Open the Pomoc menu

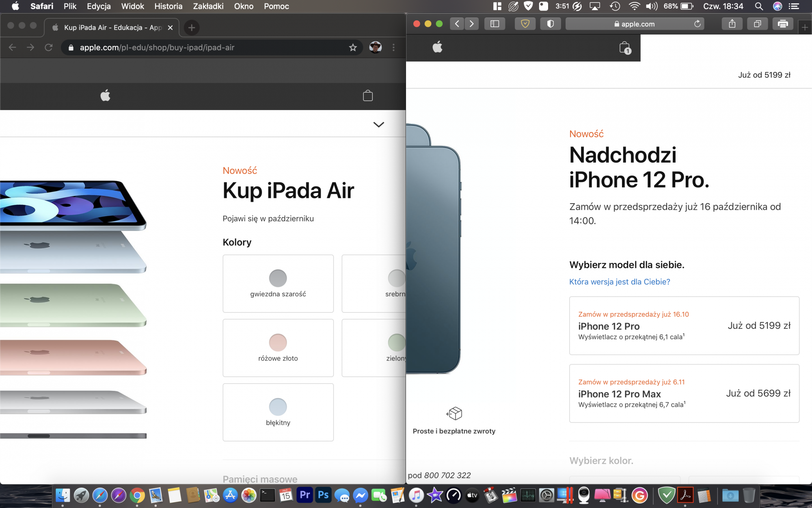276,6
